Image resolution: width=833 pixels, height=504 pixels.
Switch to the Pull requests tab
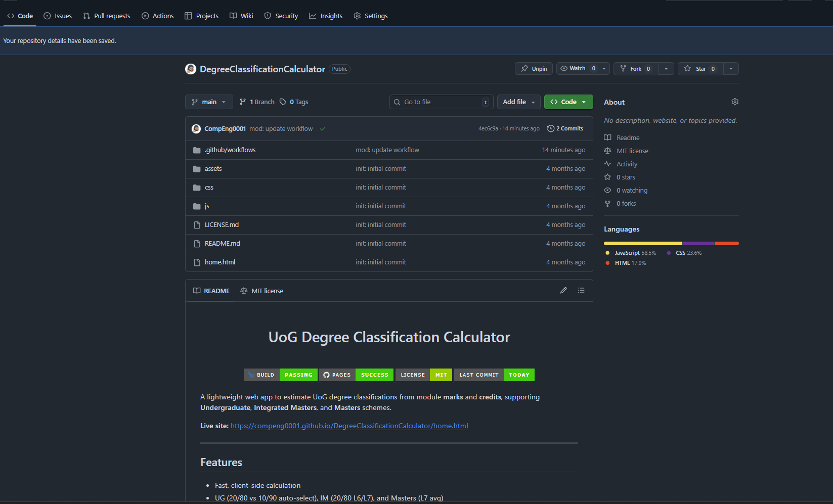[x=107, y=16]
